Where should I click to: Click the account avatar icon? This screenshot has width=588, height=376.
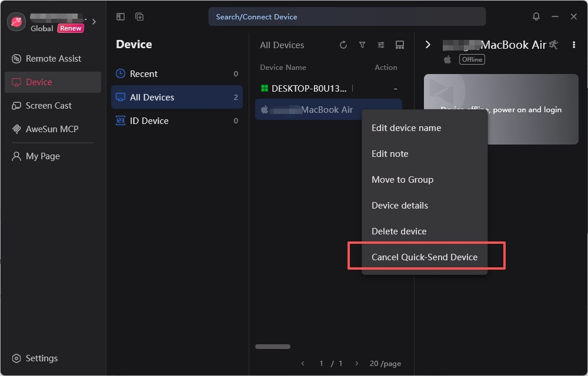click(x=16, y=22)
